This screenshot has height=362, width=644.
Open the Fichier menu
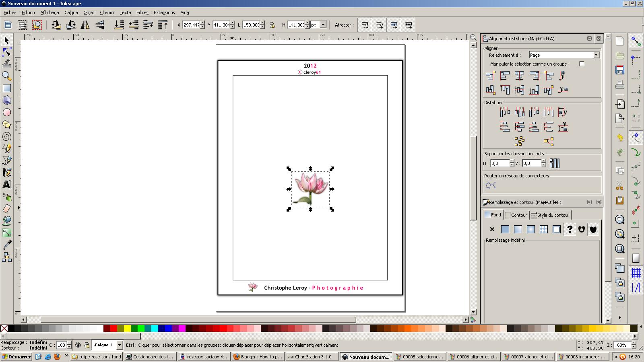(10, 12)
